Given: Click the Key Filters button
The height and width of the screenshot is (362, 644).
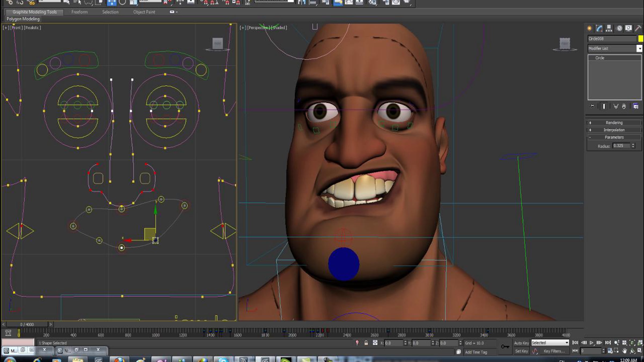Looking at the screenshot, I should (x=554, y=351).
